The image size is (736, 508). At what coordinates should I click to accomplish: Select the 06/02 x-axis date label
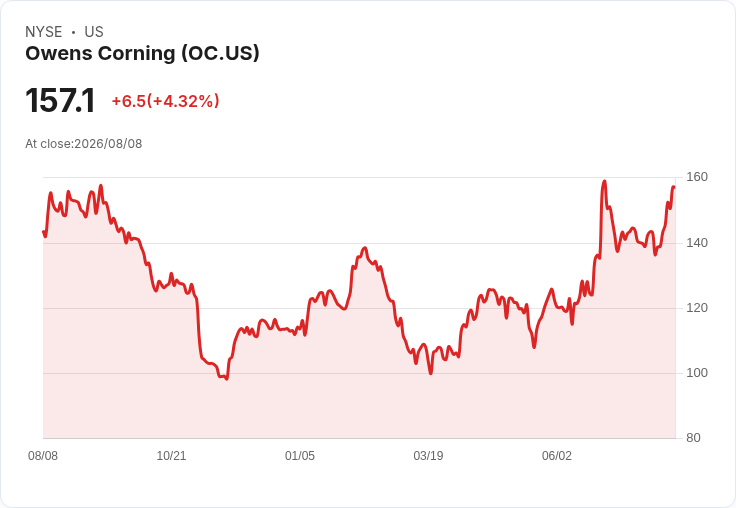tap(557, 455)
